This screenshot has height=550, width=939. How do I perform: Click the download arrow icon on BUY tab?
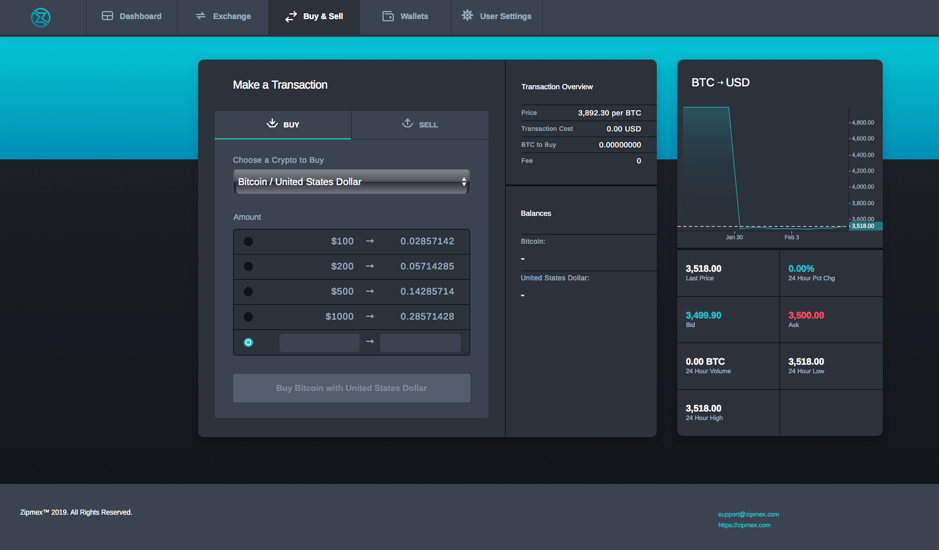(272, 123)
